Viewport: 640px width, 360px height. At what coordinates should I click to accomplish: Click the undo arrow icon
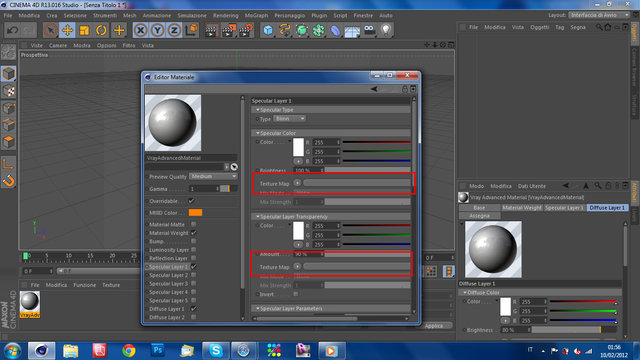pos(12,30)
